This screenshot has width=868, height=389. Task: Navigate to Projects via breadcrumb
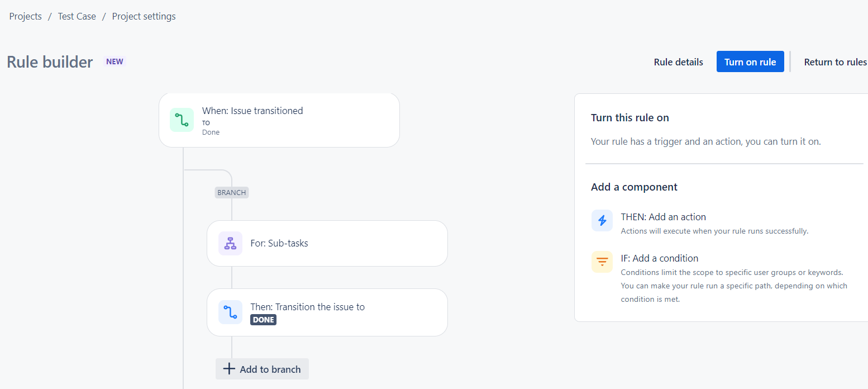(x=25, y=16)
